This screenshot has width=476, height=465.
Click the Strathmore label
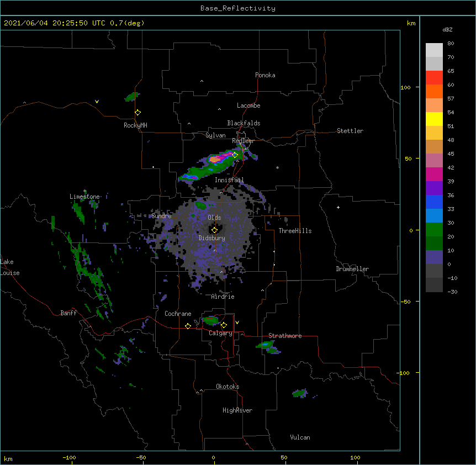(285, 336)
